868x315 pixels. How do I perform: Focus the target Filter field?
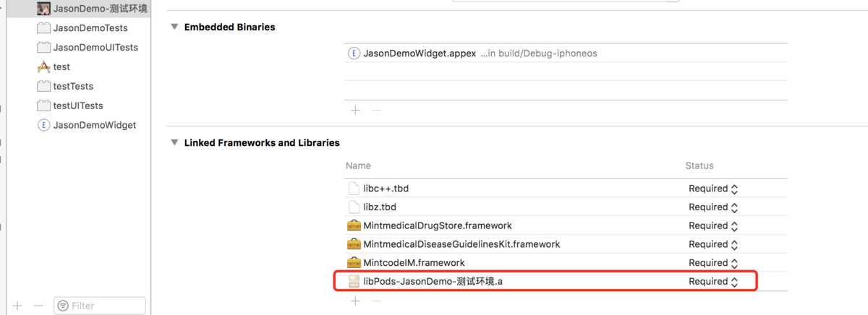(100, 306)
